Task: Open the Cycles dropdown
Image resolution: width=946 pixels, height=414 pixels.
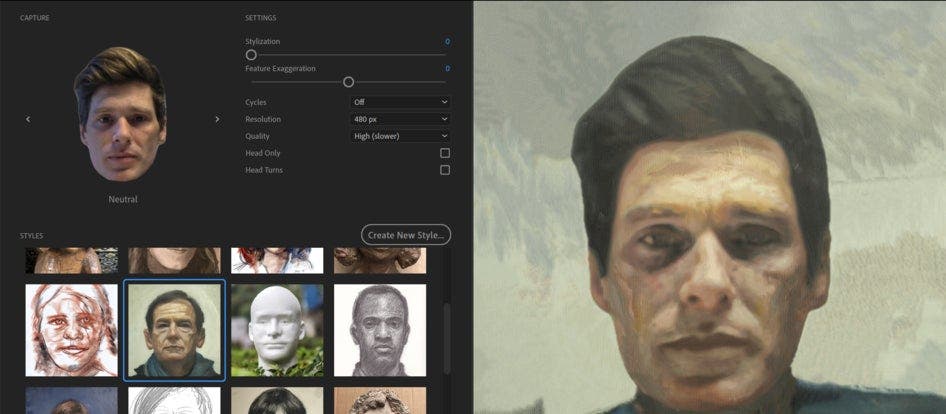Action: pos(400,102)
